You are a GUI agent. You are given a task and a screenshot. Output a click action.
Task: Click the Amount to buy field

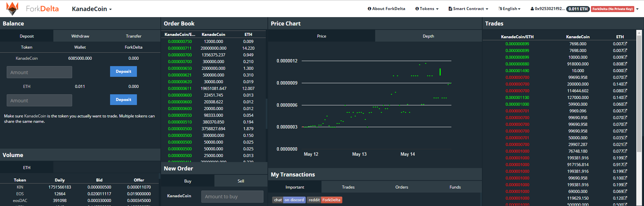pyautogui.click(x=232, y=197)
